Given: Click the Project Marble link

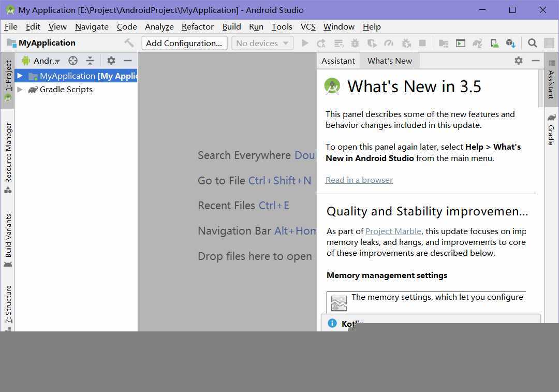Looking at the screenshot, I should tap(393, 231).
